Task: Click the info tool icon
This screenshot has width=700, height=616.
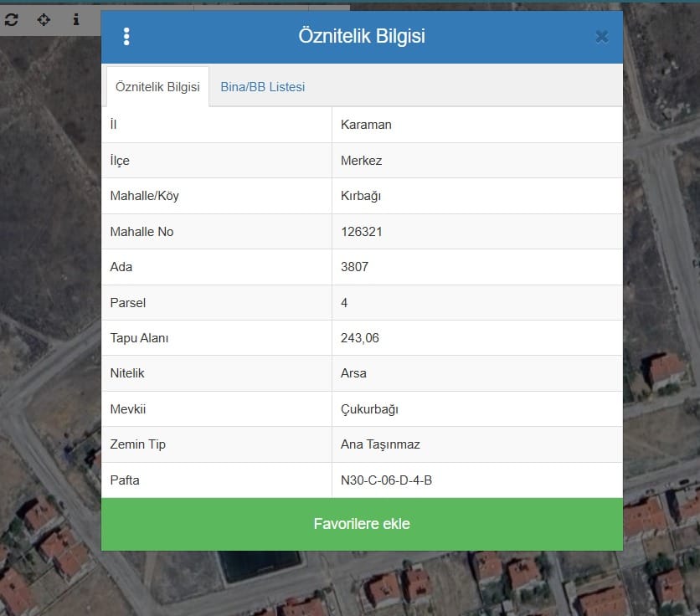Action: click(76, 19)
